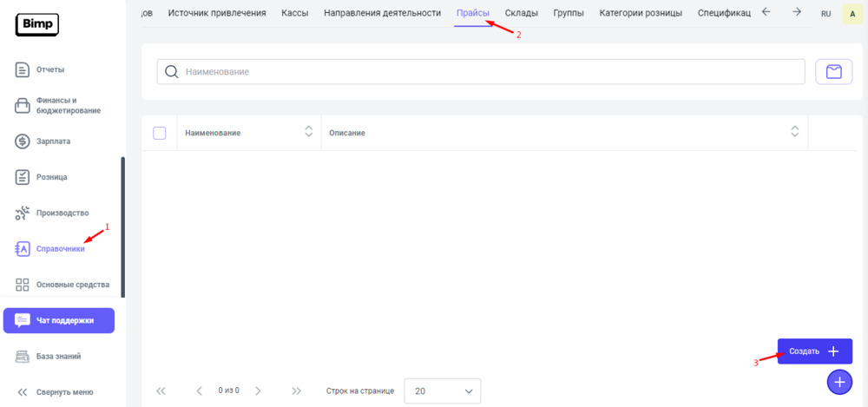Open the Отчеты reports section

point(49,69)
